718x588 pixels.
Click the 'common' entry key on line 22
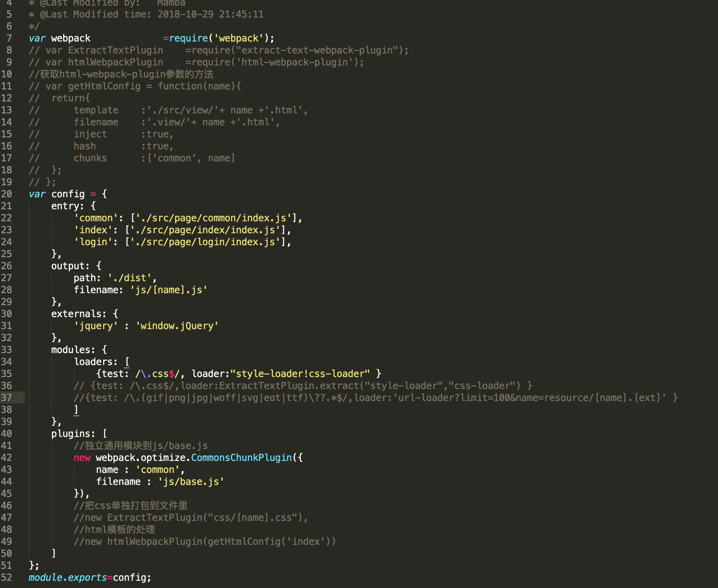click(x=96, y=218)
